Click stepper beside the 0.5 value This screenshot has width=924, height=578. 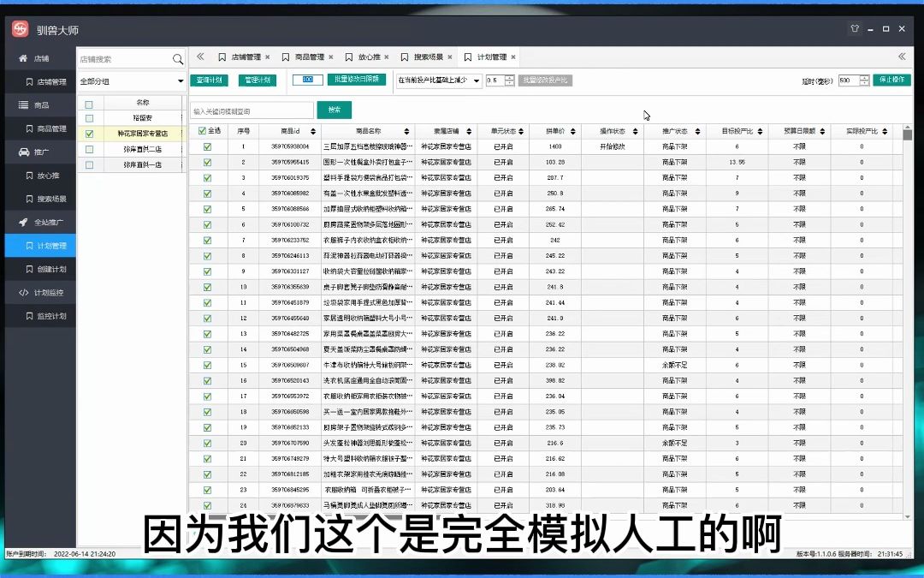(510, 80)
